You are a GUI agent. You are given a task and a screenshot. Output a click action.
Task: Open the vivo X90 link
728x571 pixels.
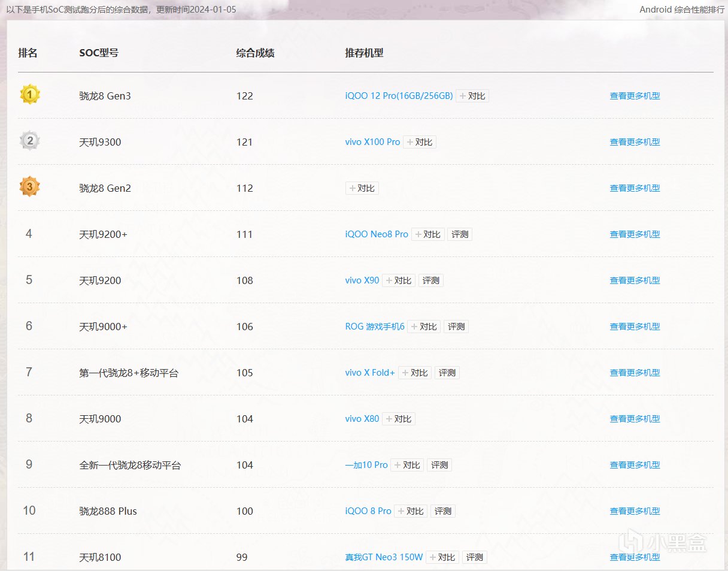(x=362, y=280)
